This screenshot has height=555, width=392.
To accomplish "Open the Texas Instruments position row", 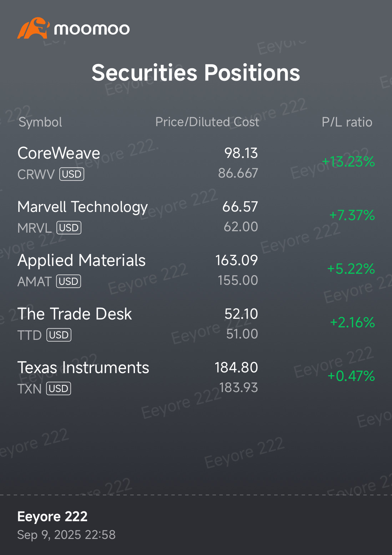I will click(x=196, y=377).
